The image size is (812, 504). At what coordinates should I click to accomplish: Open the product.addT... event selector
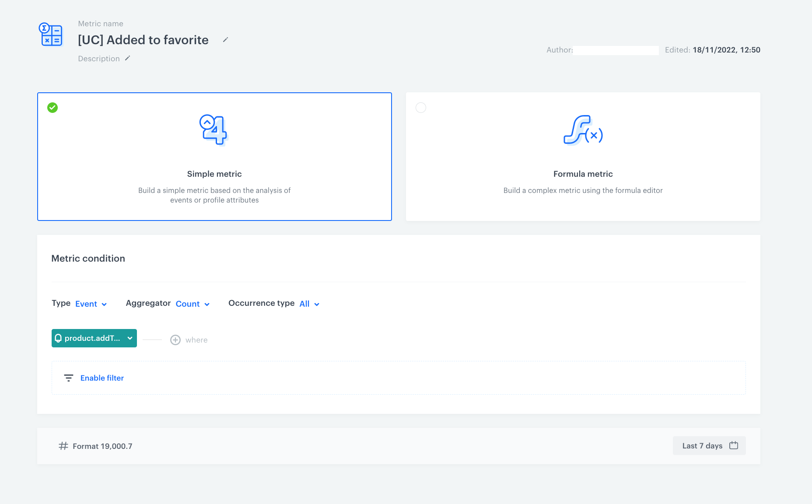click(x=94, y=338)
